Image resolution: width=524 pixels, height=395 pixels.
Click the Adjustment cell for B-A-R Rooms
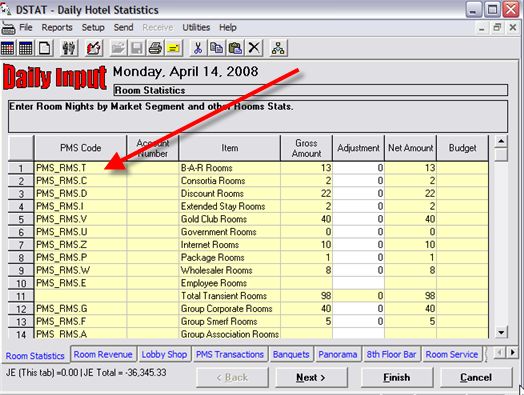click(359, 168)
